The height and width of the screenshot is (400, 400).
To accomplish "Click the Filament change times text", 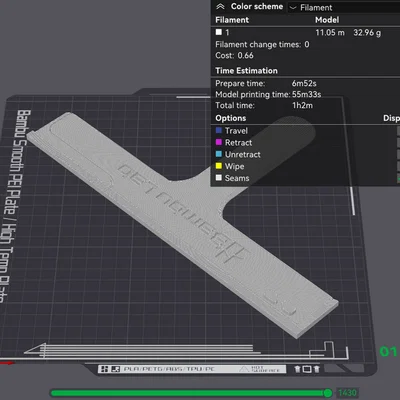I will click(262, 44).
